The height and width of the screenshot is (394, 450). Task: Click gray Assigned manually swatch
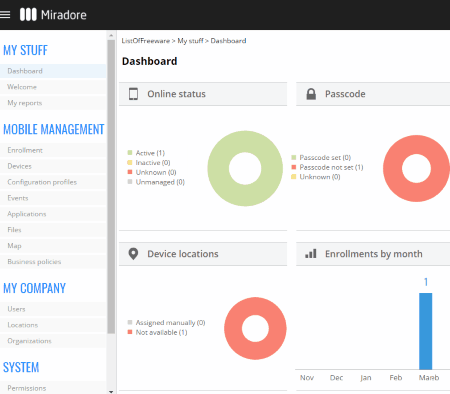pos(130,322)
